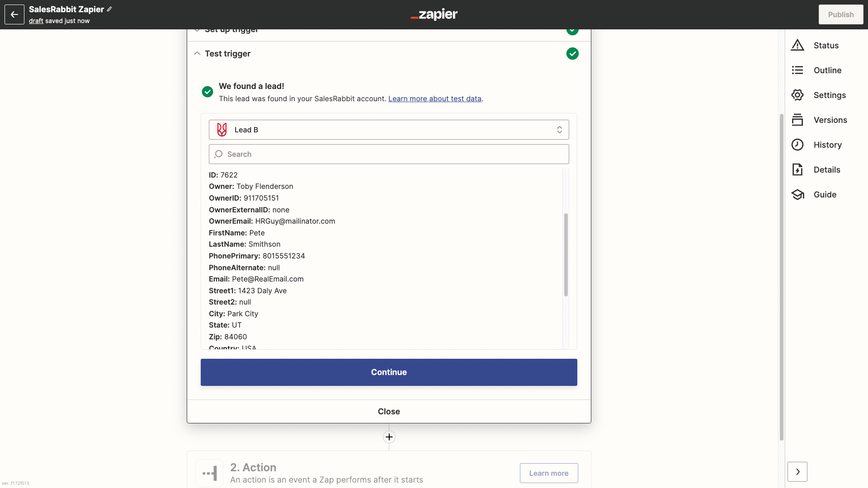Edit the Zap name pencil icon

(109, 9)
